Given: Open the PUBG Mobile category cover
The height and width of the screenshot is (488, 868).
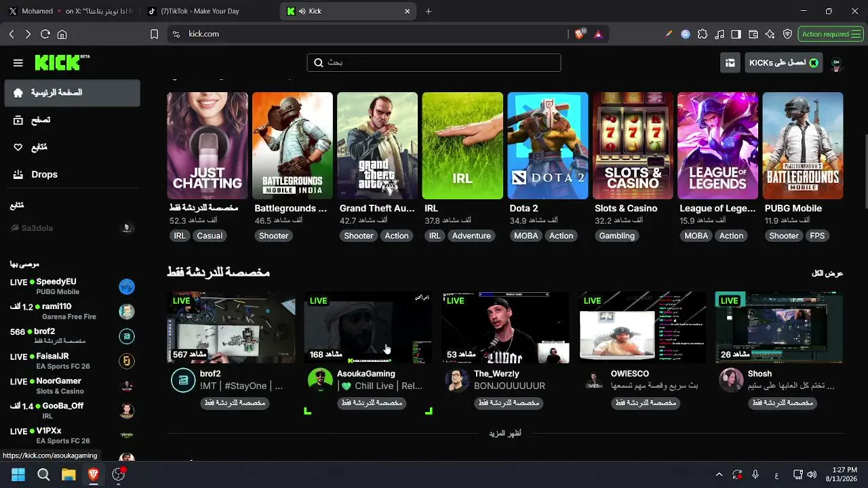Looking at the screenshot, I should coord(803,146).
